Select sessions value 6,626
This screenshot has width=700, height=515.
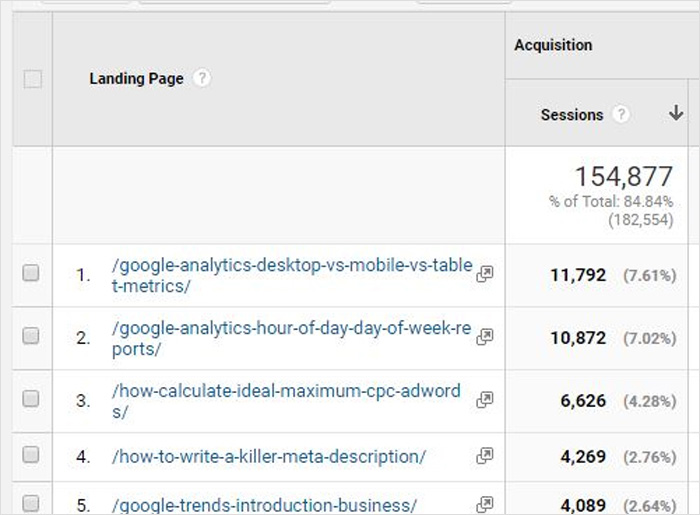583,401
